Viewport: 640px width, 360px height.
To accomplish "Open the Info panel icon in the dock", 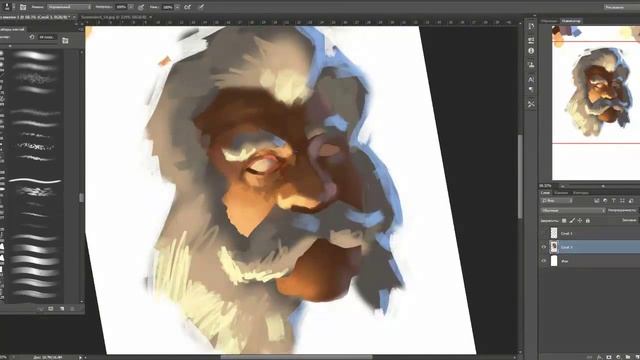I will point(531,51).
